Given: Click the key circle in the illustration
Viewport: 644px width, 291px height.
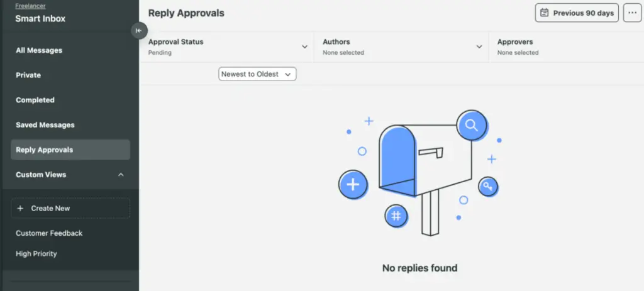Looking at the screenshot, I should [x=488, y=186].
